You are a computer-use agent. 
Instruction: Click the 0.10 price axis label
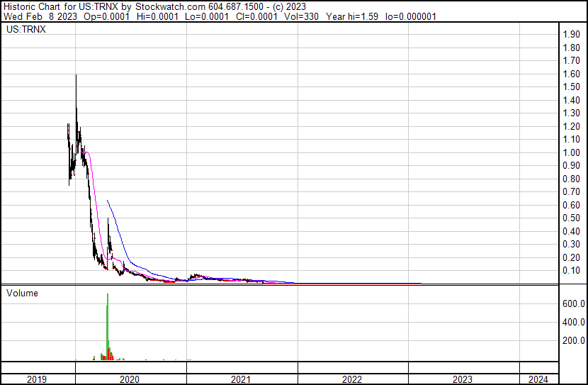[572, 271]
